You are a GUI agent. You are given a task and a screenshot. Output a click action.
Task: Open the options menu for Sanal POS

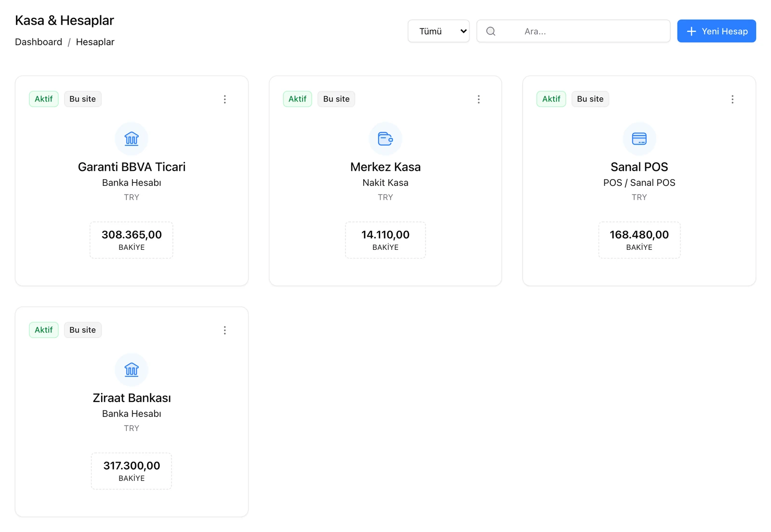click(x=732, y=99)
